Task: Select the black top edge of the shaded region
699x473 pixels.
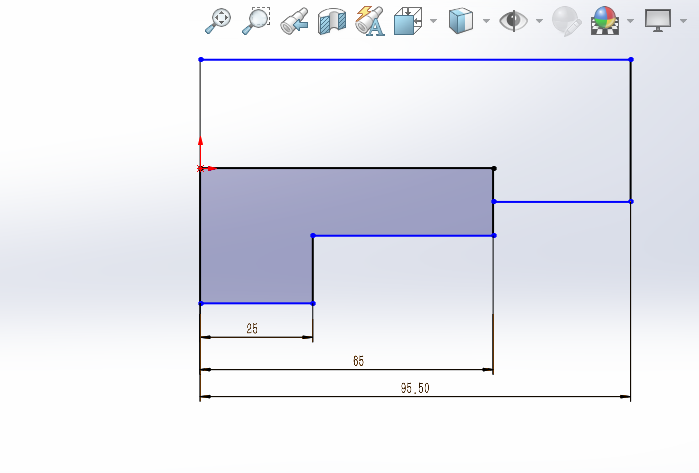Action: (x=347, y=168)
